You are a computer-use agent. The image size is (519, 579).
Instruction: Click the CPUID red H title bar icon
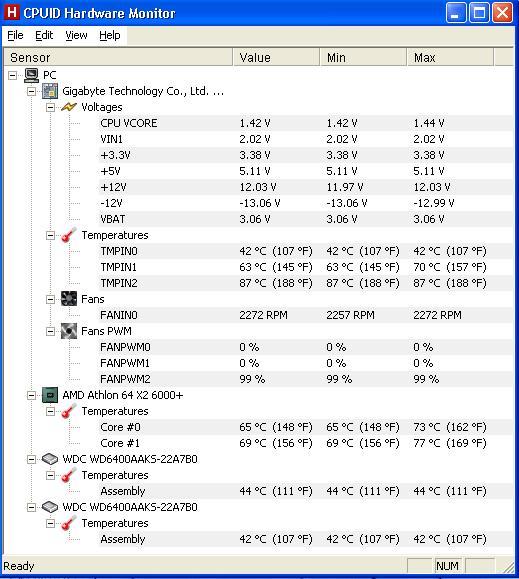point(11,13)
